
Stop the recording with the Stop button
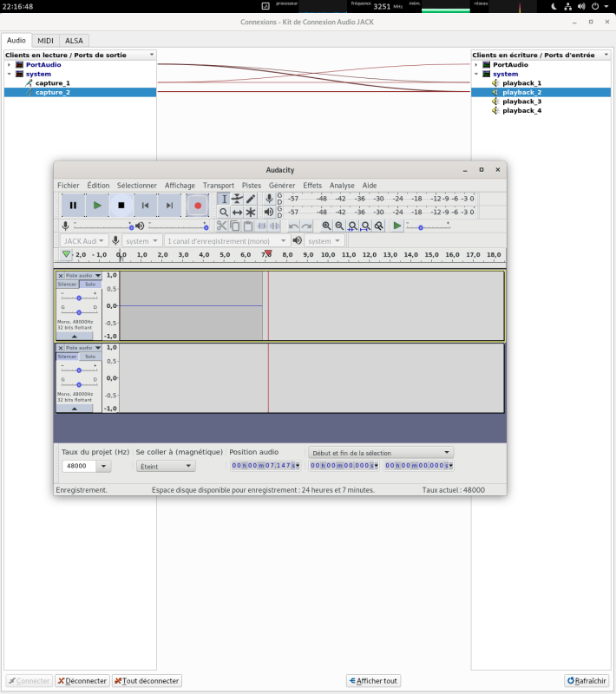pyautogui.click(x=121, y=206)
